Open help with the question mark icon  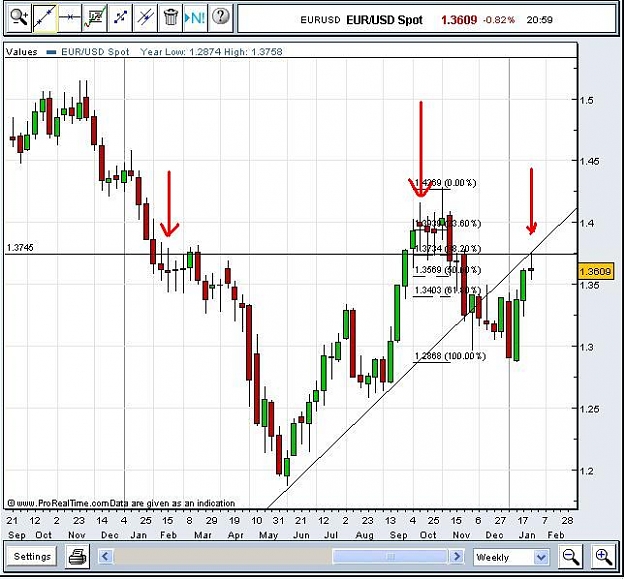[x=220, y=18]
